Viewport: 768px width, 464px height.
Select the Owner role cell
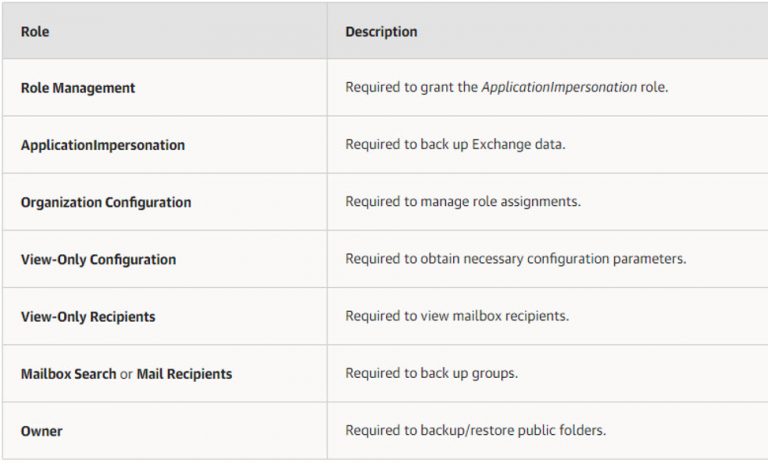coord(165,431)
